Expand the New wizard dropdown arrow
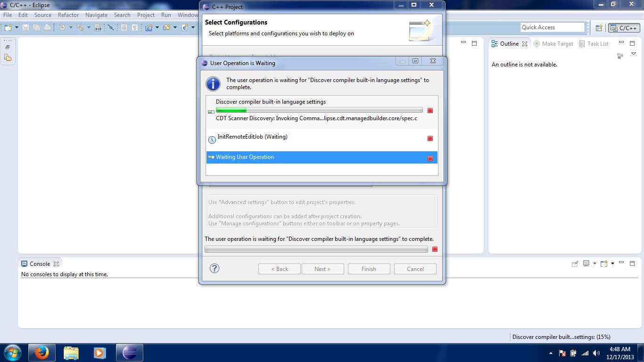 coord(17,27)
